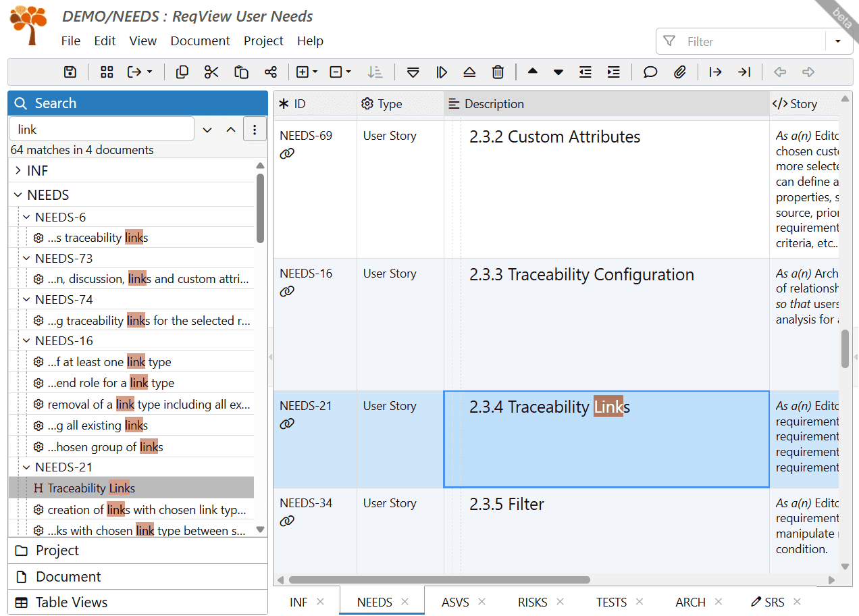Viewport: 859px width, 616px height.
Task: Open search options via the three-dot menu
Action: coord(255,128)
